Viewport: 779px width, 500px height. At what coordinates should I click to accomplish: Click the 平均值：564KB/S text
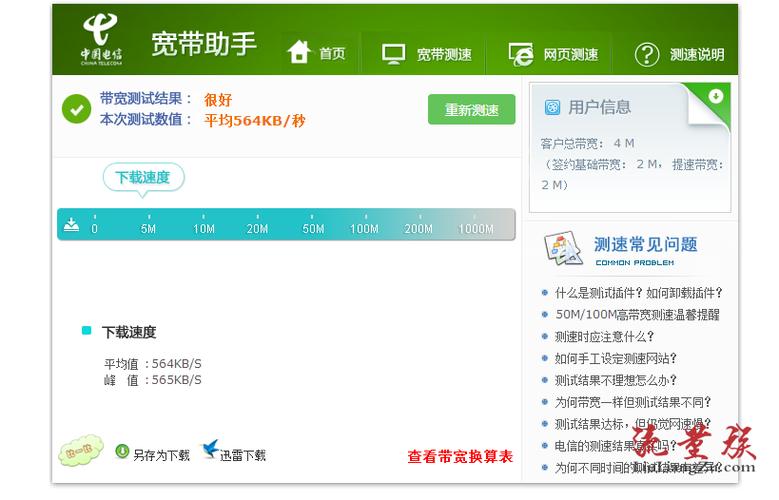pos(153,364)
